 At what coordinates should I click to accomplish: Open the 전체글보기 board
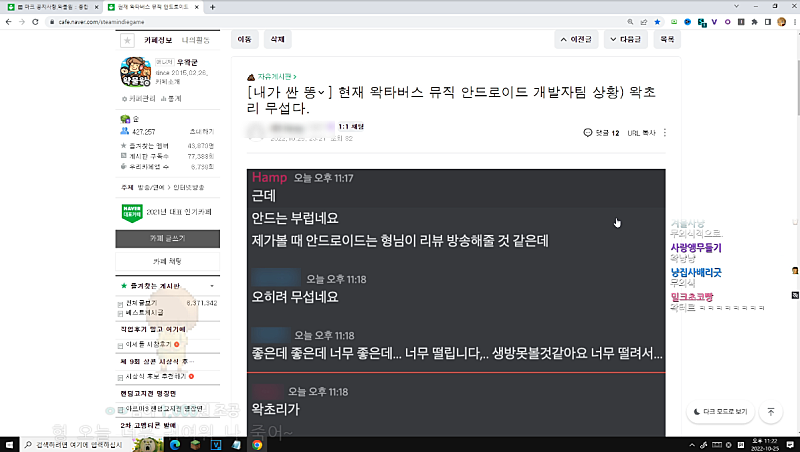[142, 303]
